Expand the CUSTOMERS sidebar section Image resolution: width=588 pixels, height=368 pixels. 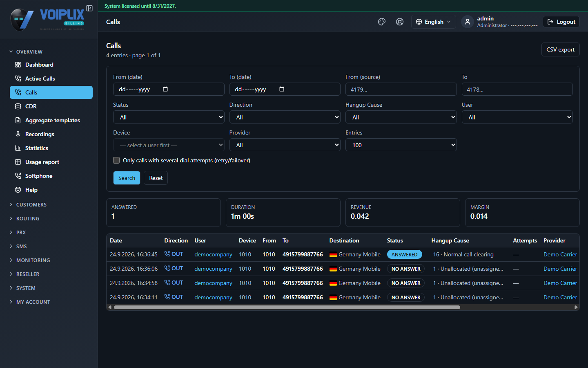pos(28,204)
